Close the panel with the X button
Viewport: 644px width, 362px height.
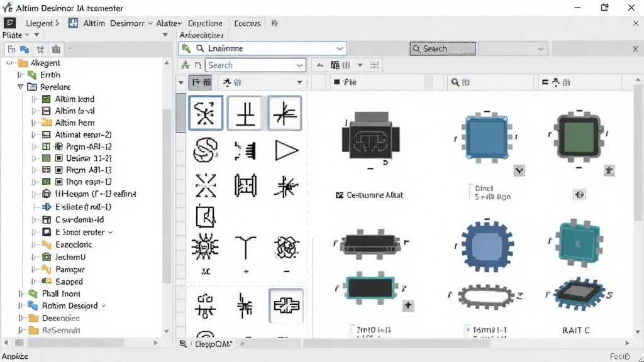635,49
